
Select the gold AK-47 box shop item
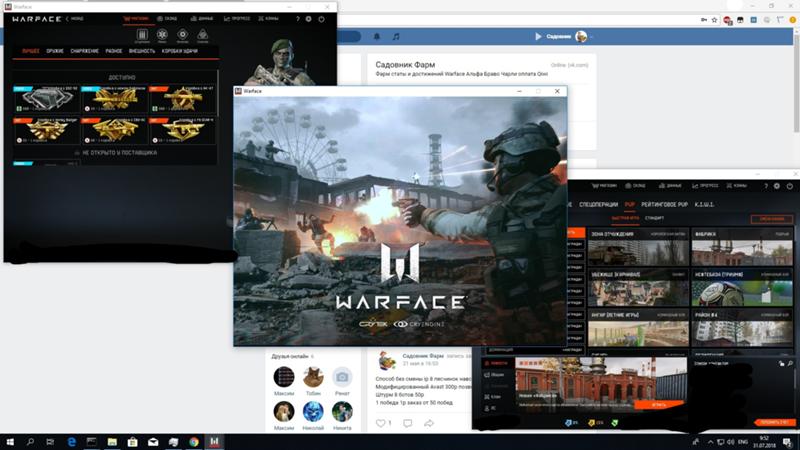pyautogui.click(x=182, y=99)
